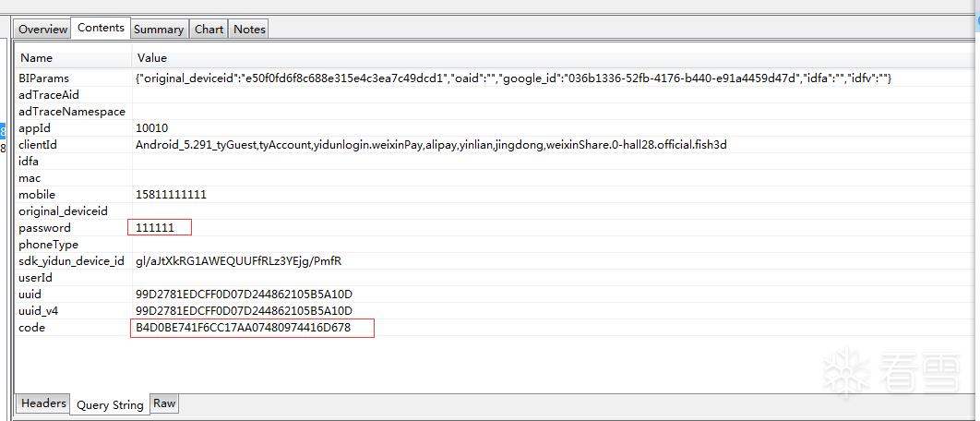Select the userId row
Screen dimensions: 980x421
tap(493, 278)
